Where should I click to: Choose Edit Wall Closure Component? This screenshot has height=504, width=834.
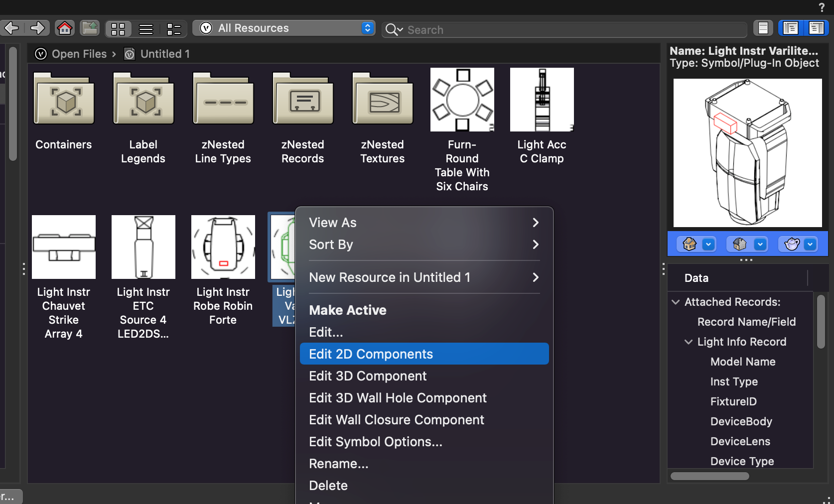pos(424,420)
